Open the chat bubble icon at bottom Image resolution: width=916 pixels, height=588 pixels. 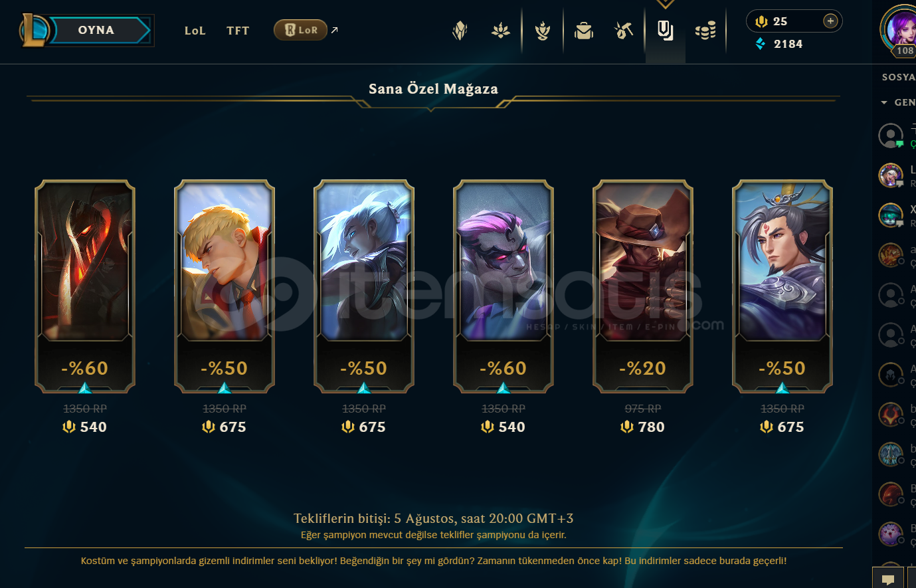(x=888, y=579)
